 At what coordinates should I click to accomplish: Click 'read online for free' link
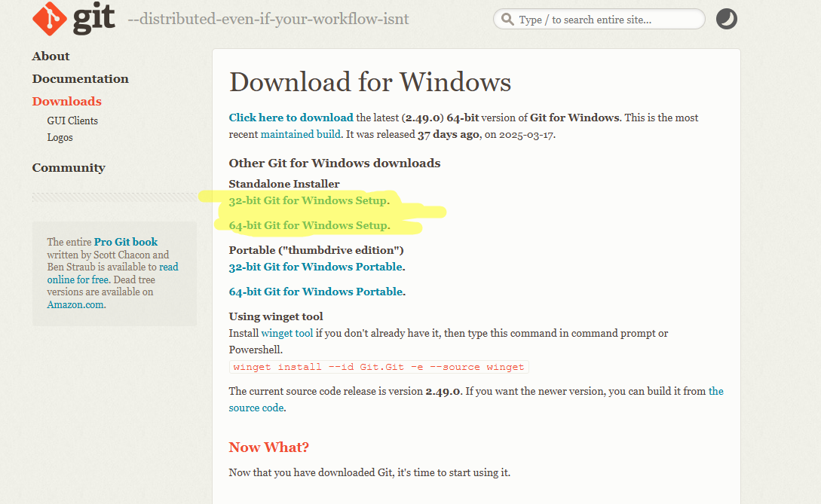coord(112,273)
